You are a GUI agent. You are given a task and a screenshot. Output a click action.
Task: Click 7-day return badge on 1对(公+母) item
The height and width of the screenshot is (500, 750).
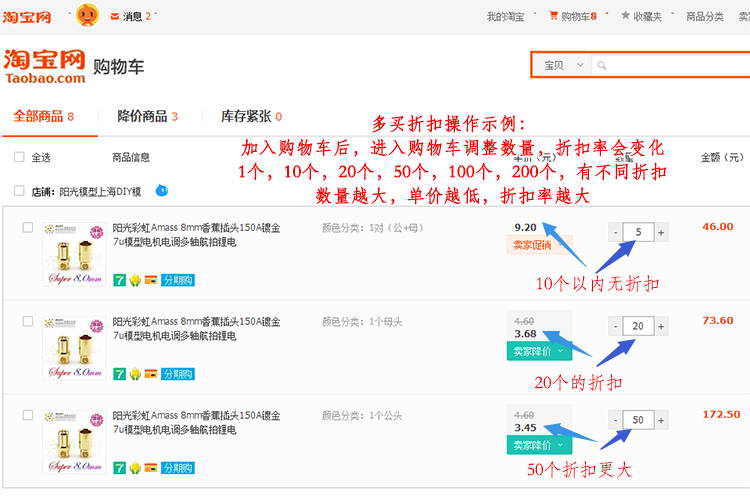click(119, 280)
